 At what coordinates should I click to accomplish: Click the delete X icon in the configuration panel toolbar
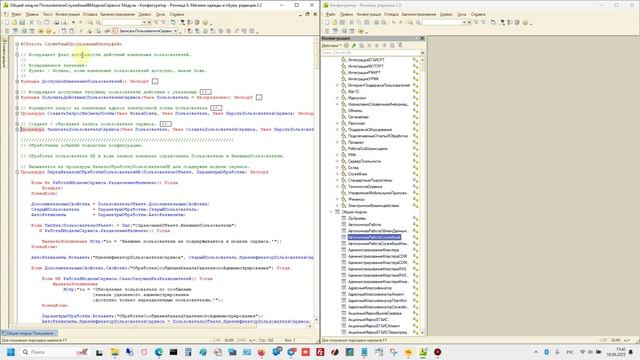369,45
